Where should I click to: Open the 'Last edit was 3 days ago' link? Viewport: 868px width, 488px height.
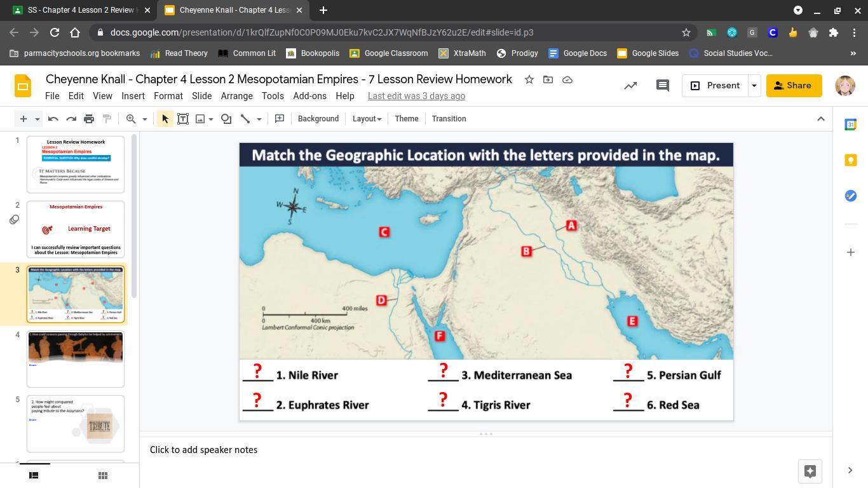(416, 96)
